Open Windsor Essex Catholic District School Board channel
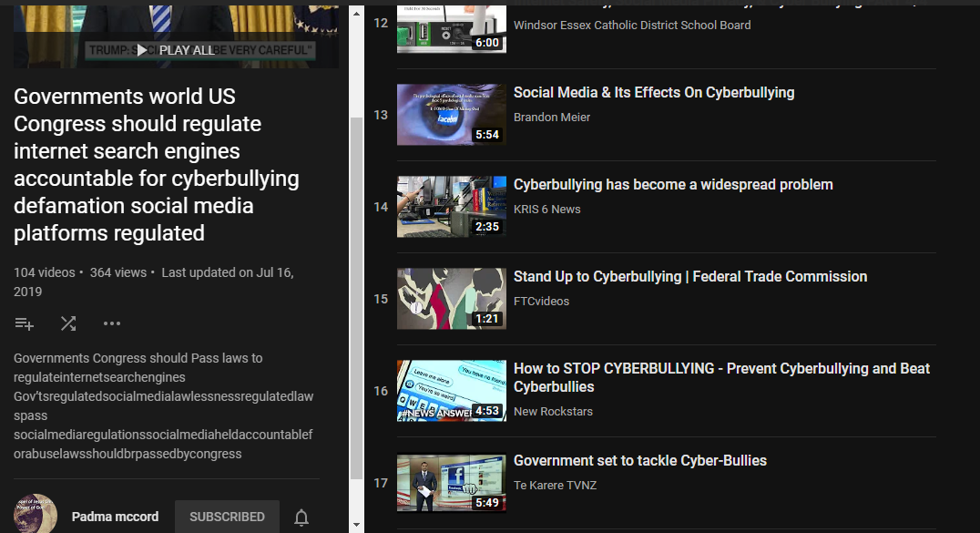The height and width of the screenshot is (533, 980). (x=632, y=25)
